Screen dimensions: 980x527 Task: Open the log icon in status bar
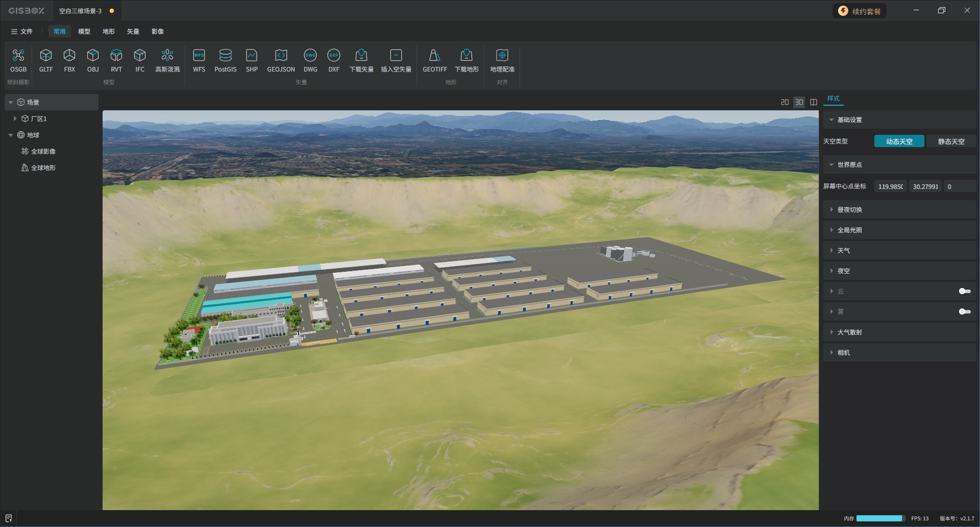9,518
